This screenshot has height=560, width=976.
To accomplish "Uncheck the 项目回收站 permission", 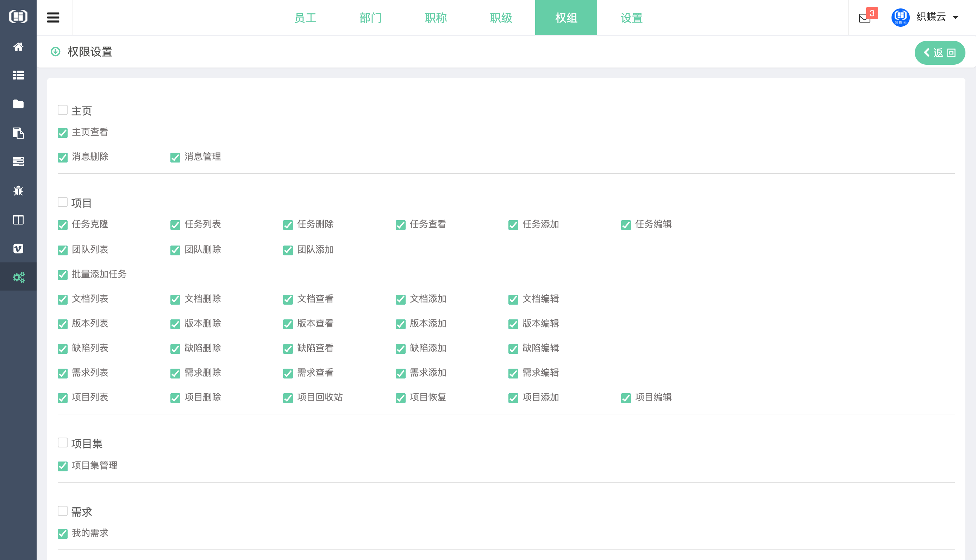I will (288, 398).
